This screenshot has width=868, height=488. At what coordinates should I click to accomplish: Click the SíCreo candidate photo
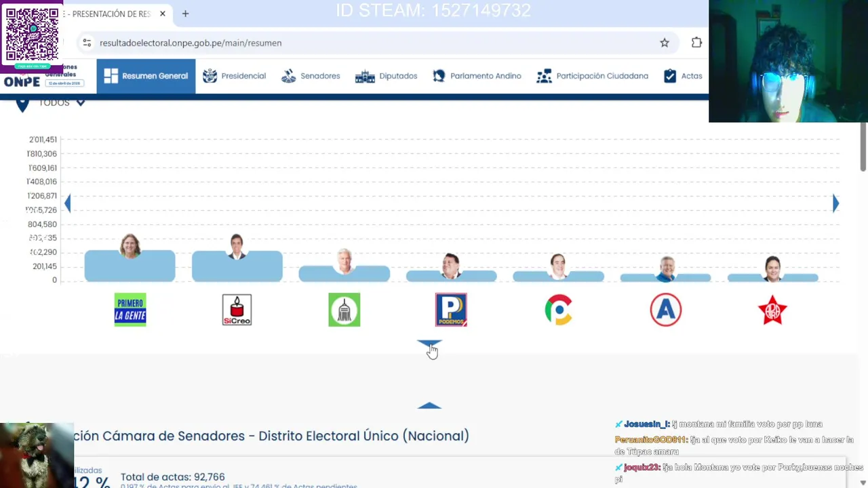[237, 247]
